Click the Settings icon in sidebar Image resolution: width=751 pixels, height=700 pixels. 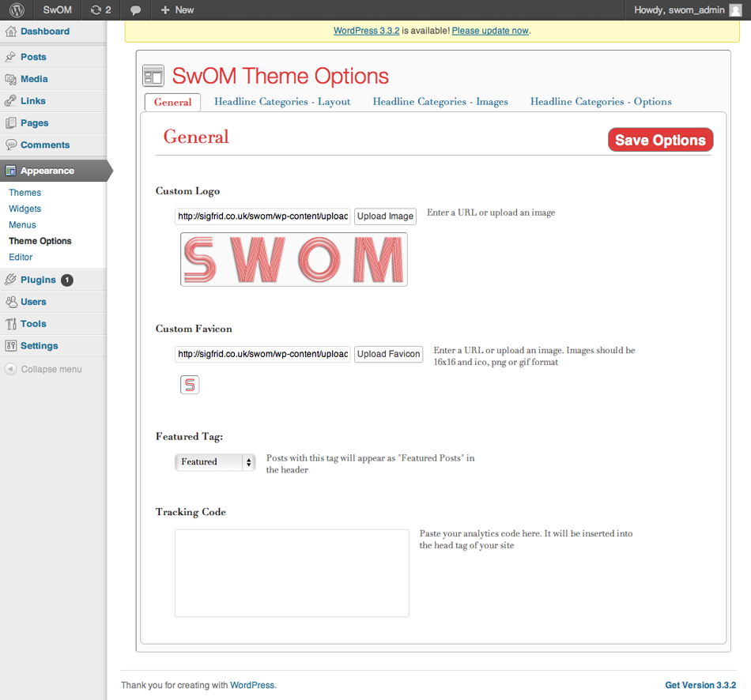point(10,346)
